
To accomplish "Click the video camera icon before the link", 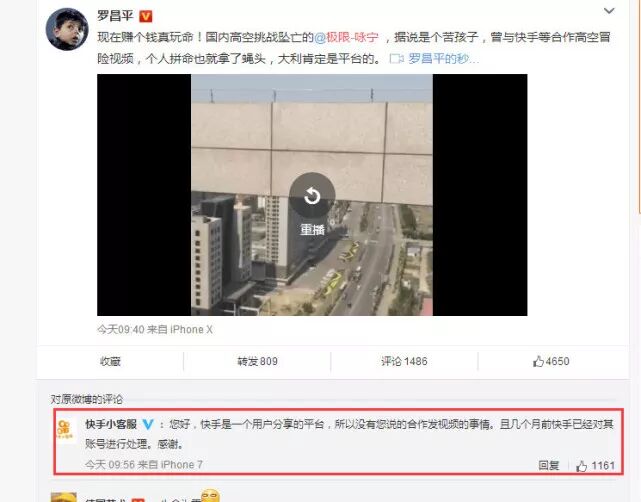I will [x=396, y=59].
